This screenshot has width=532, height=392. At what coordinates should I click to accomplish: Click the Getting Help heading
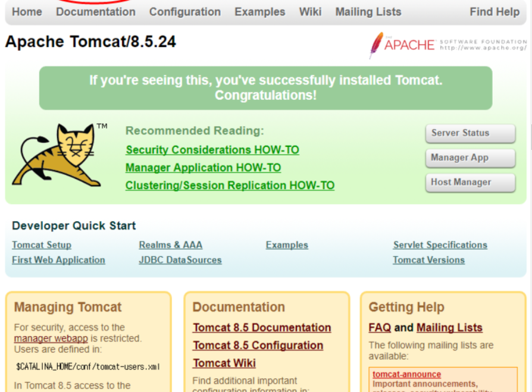[x=406, y=307]
